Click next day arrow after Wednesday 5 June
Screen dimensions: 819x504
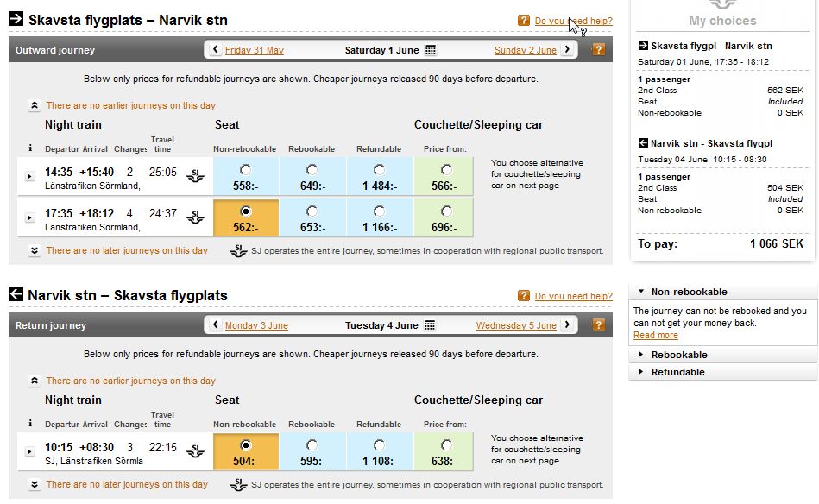click(x=567, y=324)
